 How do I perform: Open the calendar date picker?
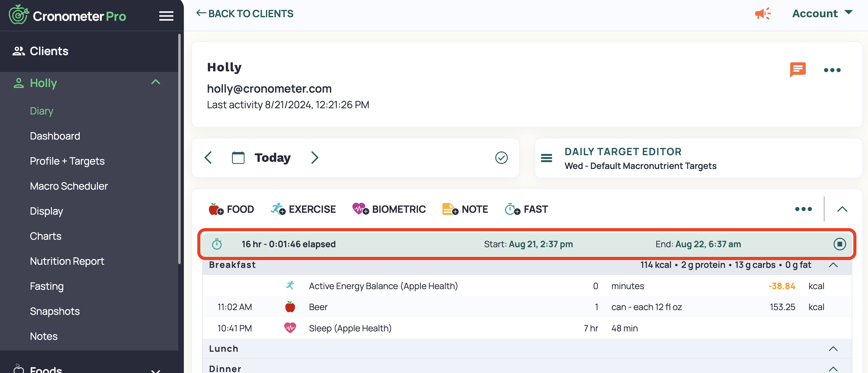238,157
